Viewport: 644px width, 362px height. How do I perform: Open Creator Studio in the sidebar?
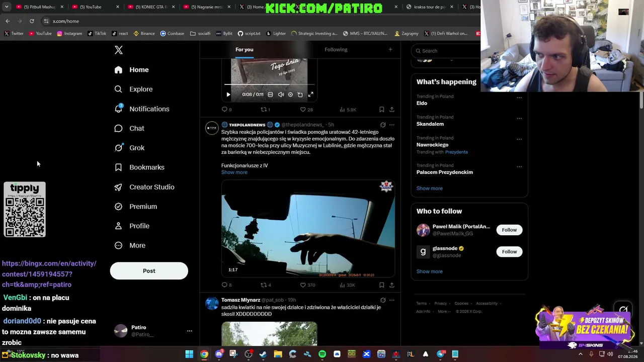coord(144,187)
